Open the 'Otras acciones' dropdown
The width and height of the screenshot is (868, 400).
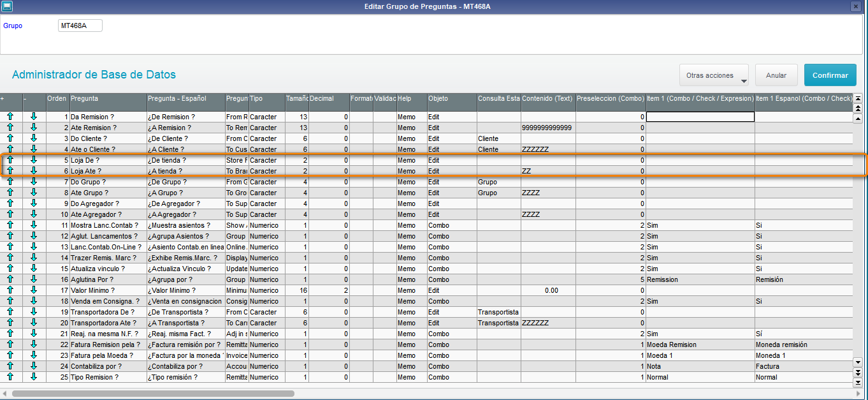[x=714, y=75]
